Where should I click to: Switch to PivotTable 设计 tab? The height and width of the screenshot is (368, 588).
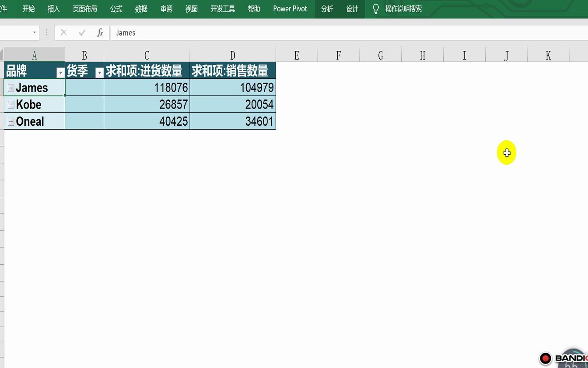tap(352, 9)
